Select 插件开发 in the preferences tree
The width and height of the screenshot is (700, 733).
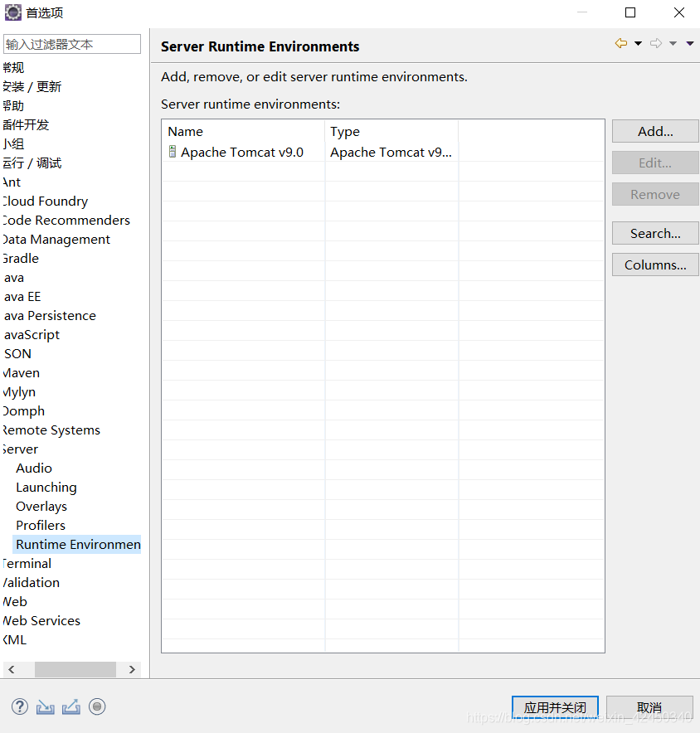26,125
